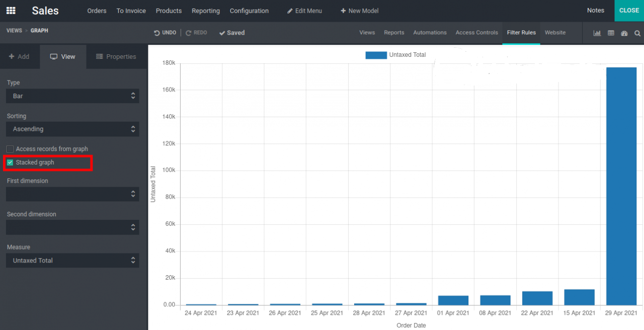This screenshot has width=644, height=330.
Task: Enable Access records from graph checkbox
Action: pyautogui.click(x=10, y=149)
